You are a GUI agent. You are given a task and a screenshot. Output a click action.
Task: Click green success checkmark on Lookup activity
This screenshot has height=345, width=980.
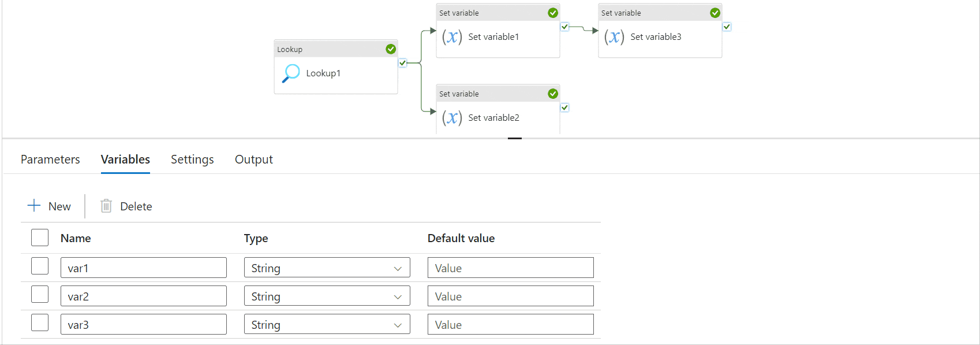pos(391,49)
